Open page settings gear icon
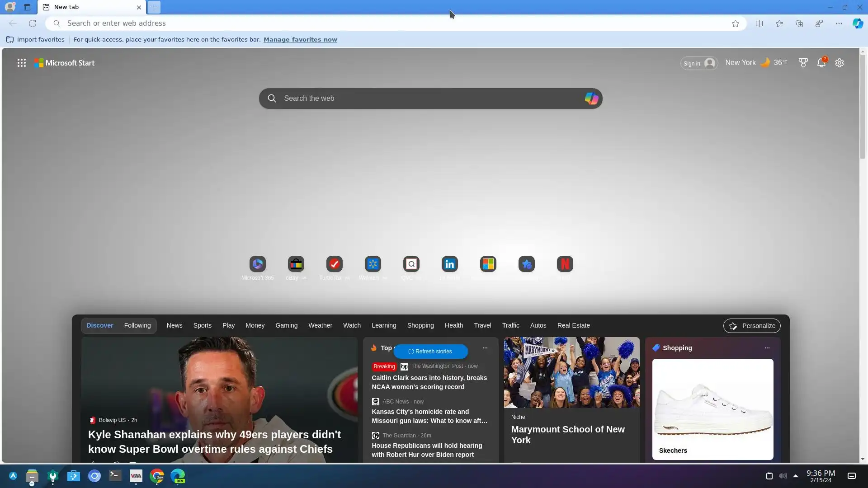Screen dimensions: 868x488 tap(840, 63)
